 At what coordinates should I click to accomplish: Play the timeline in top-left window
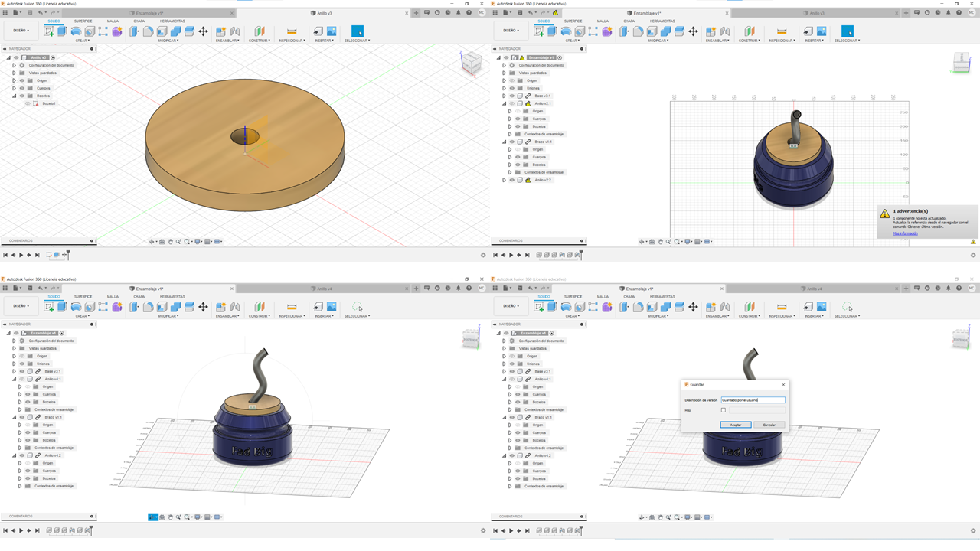tap(21, 255)
